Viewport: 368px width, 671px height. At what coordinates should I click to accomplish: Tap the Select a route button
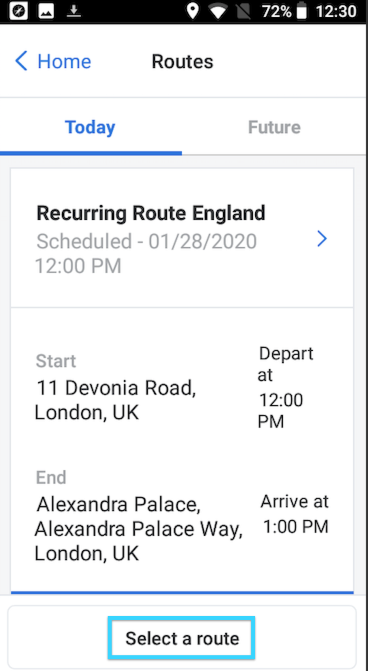point(182,638)
